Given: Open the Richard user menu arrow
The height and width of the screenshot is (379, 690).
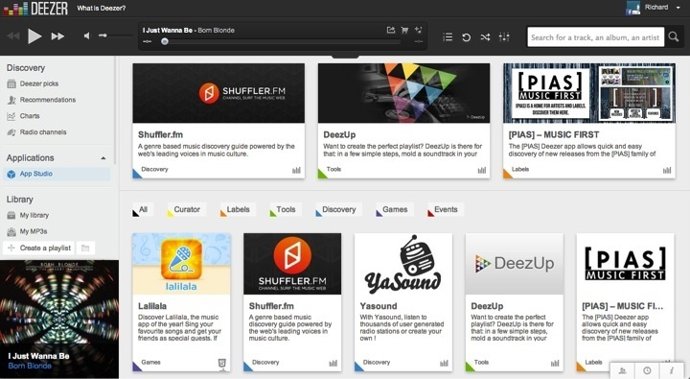Looking at the screenshot, I should (x=677, y=8).
